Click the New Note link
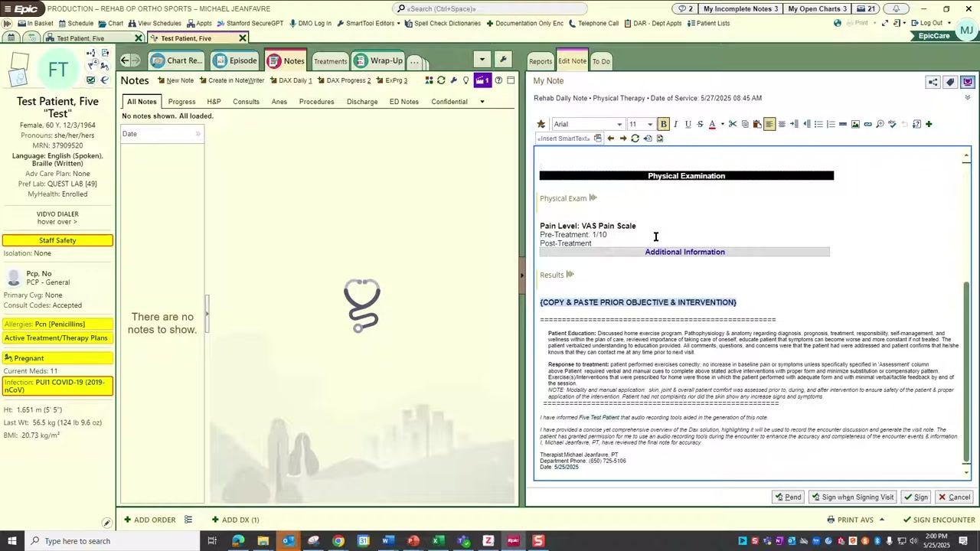The width and height of the screenshot is (980, 551). coord(175,80)
